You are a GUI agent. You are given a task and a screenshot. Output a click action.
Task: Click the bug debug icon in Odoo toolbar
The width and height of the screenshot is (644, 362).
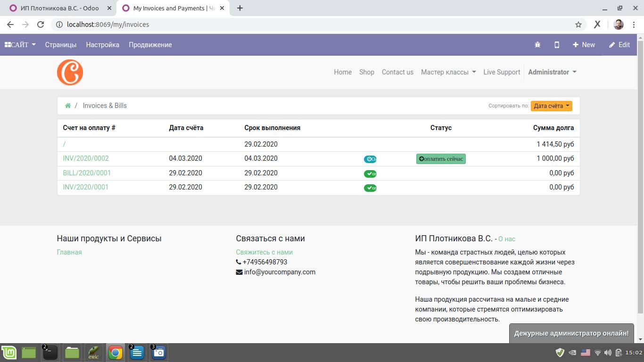[x=537, y=45]
